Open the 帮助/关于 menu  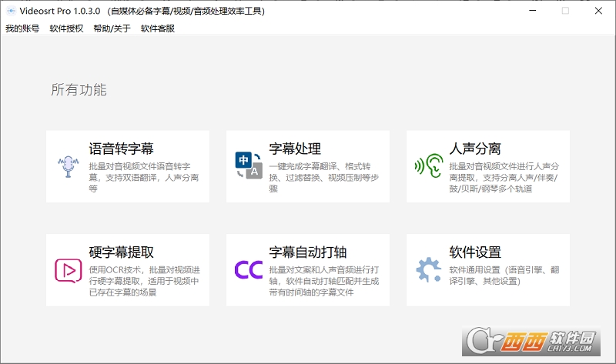point(112,28)
